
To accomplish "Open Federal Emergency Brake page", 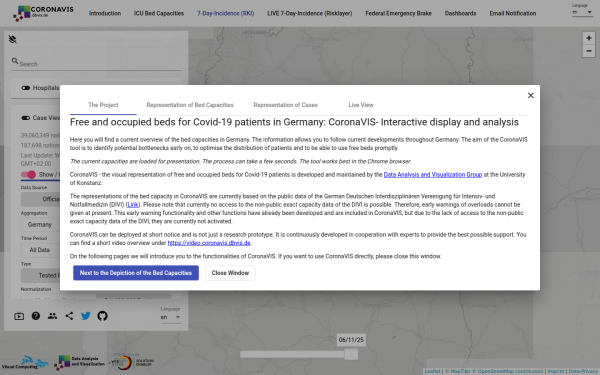I will point(398,13).
